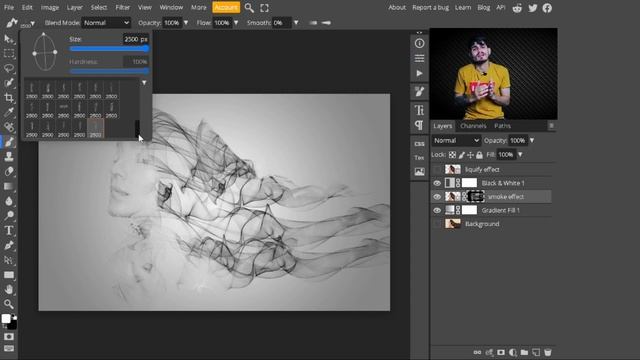Expand layer Opacity arrow
This screenshot has width=640, height=360.
click(532, 140)
